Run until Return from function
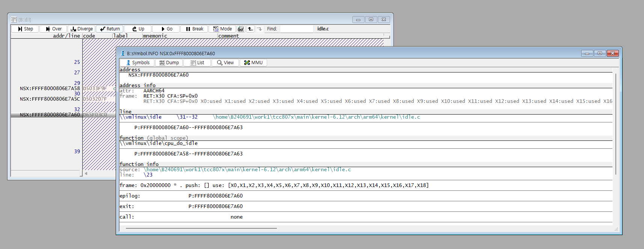 (110, 29)
